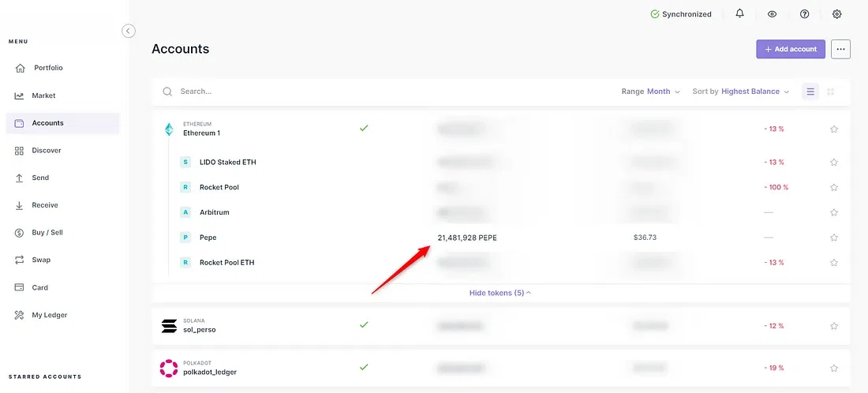
Task: Star the Rocket Pool -100 % token
Action: coord(834,187)
